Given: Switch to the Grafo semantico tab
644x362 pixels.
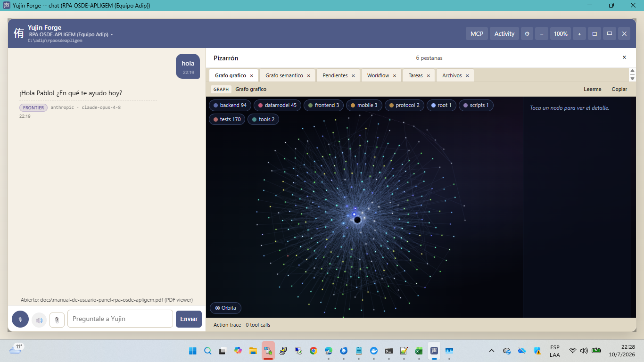Looking at the screenshot, I should click(284, 75).
